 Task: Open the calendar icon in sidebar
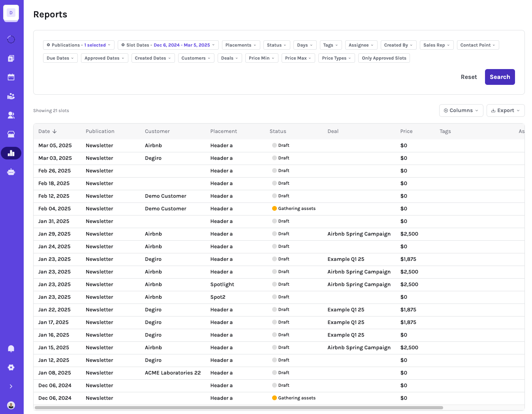click(11, 77)
